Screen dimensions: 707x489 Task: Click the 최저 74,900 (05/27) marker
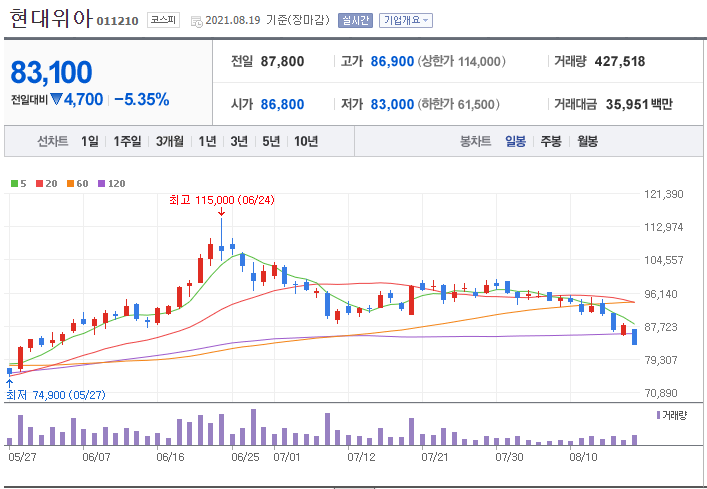[56, 395]
